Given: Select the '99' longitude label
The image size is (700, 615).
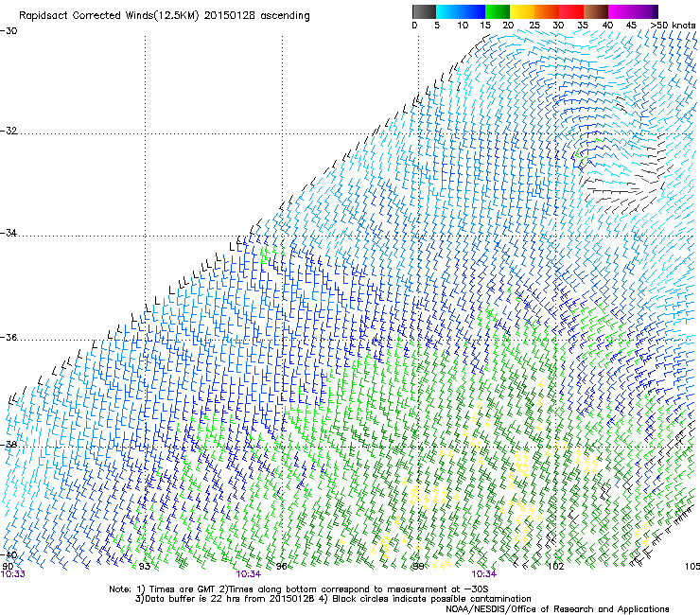Looking at the screenshot, I should [x=418, y=567].
